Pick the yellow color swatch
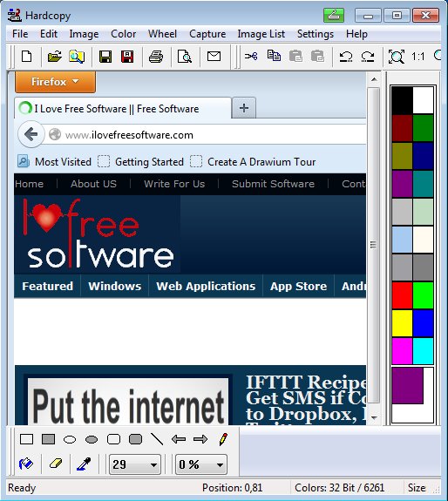This screenshot has width=448, height=501. pos(402,323)
